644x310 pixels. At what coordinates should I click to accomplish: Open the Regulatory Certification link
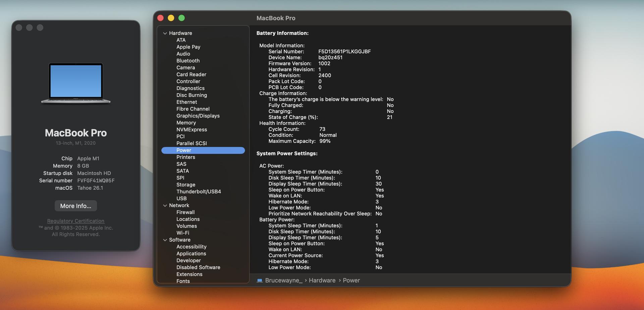(76, 221)
